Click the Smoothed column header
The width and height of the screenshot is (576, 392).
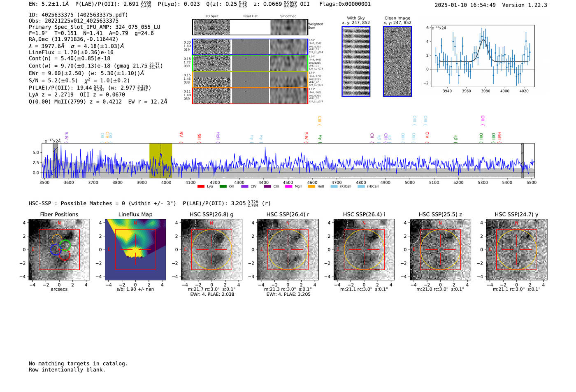288,16
